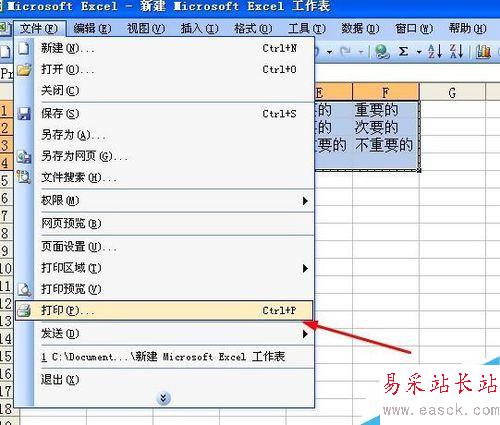Select column G header
500x425 pixels.
tap(452, 92)
